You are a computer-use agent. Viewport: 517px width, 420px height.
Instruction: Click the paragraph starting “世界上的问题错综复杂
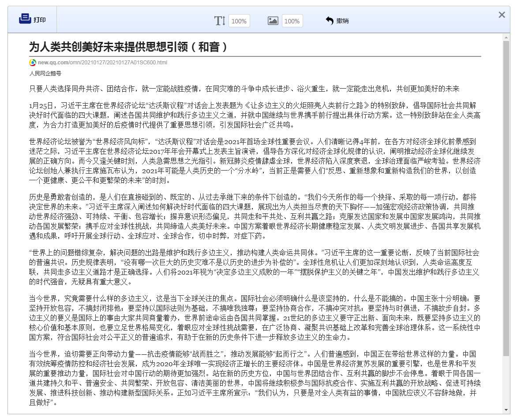(255, 267)
